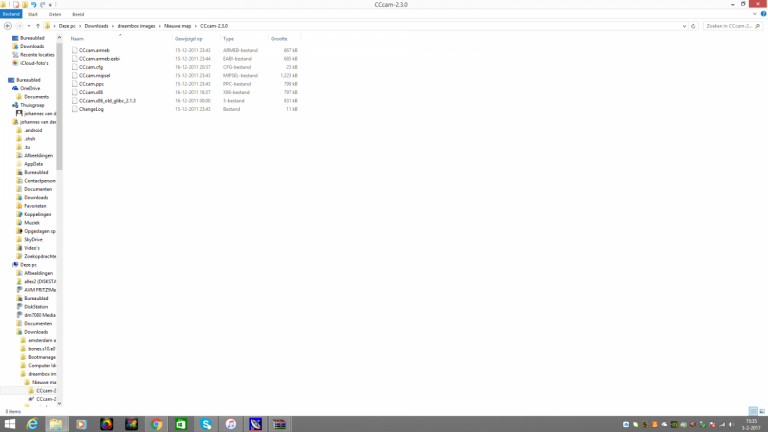The width and height of the screenshot is (768, 432).
Task: Launch Skype from the taskbar
Action: 206,424
